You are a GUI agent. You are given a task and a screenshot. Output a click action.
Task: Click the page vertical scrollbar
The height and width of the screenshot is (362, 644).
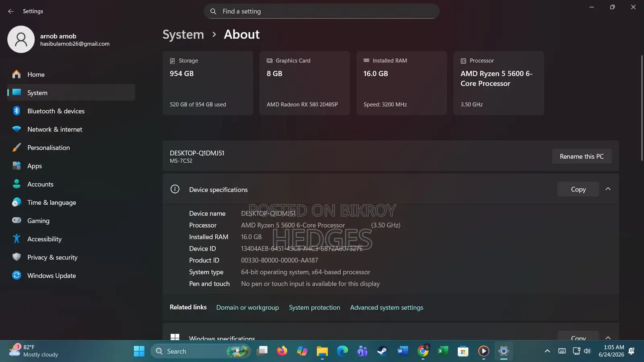click(642, 109)
